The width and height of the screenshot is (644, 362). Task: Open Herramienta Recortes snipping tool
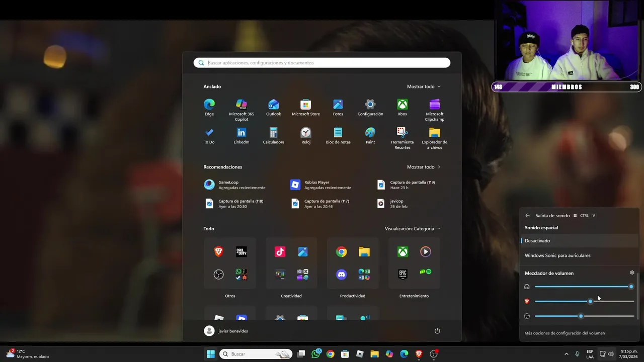[403, 138]
